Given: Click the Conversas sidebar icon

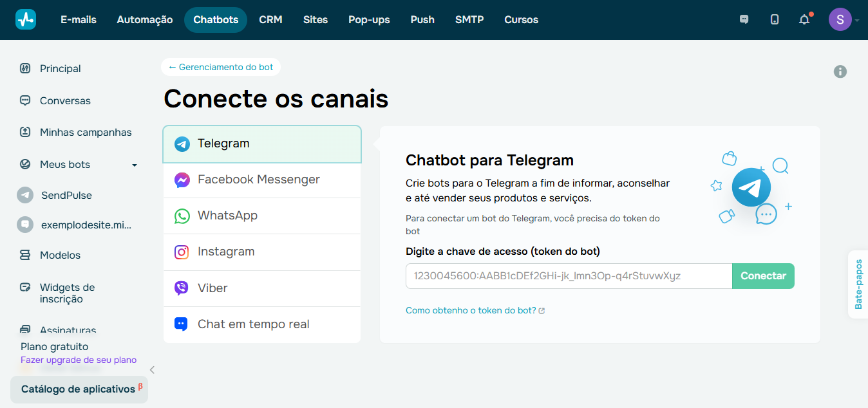Looking at the screenshot, I should [x=25, y=100].
